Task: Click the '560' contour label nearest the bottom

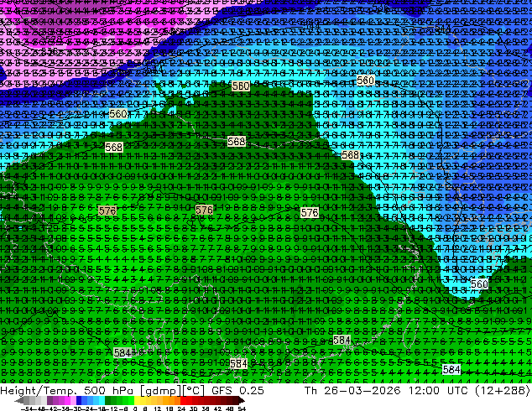Action: [479, 284]
